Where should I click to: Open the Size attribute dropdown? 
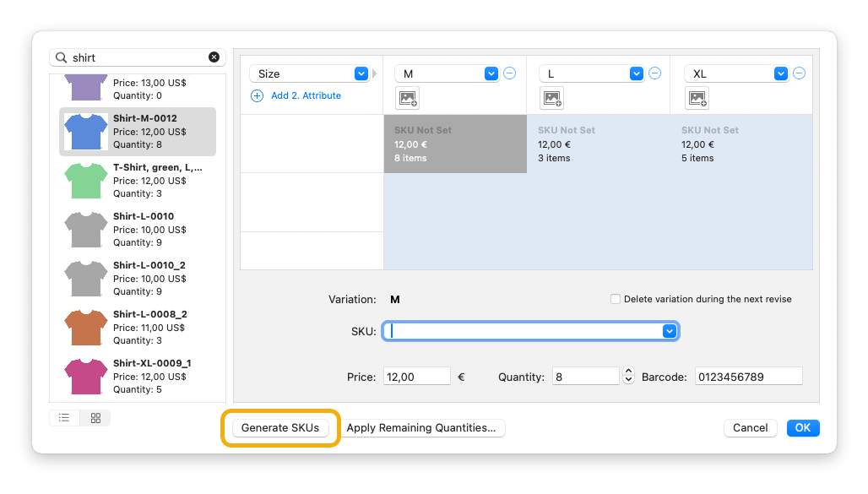[x=361, y=73]
